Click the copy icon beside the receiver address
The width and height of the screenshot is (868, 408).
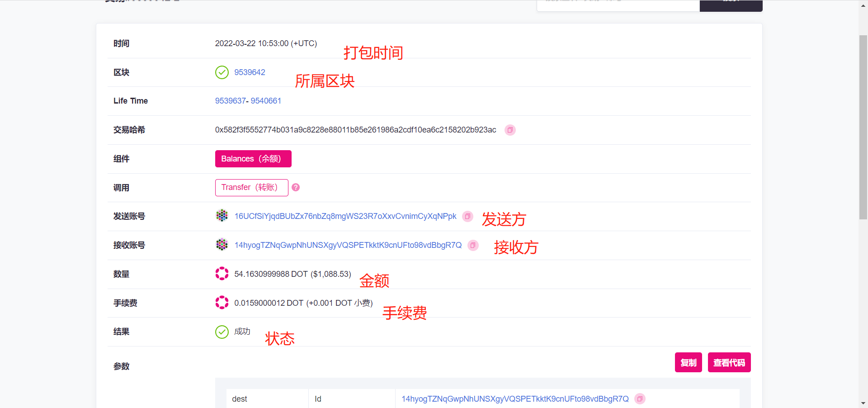pyautogui.click(x=473, y=245)
